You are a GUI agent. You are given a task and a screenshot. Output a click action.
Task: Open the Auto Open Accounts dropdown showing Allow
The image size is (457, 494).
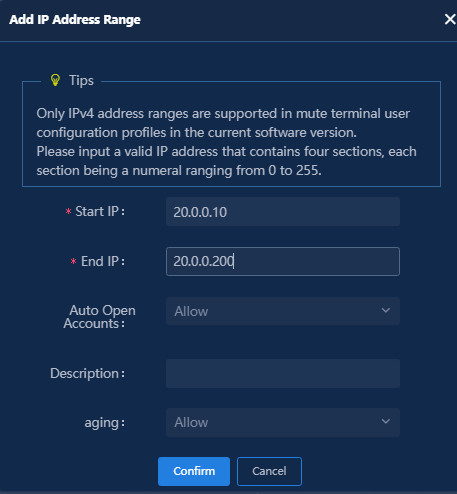pyautogui.click(x=283, y=311)
